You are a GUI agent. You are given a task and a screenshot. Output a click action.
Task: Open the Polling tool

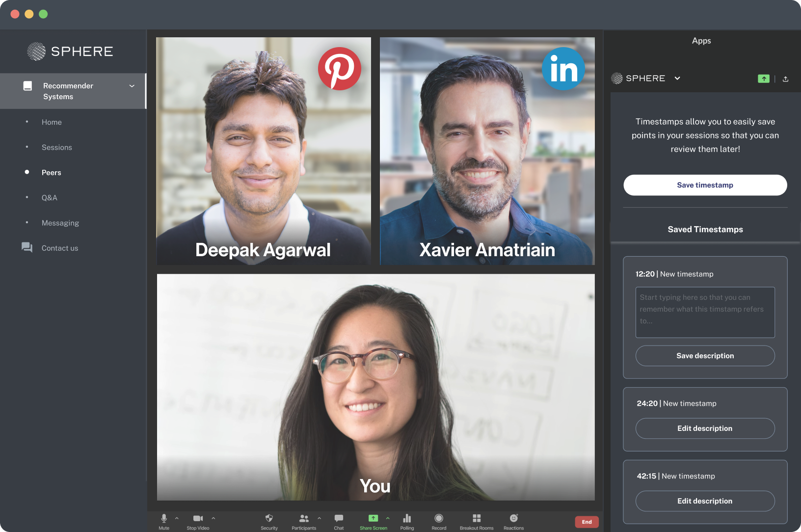(x=407, y=521)
